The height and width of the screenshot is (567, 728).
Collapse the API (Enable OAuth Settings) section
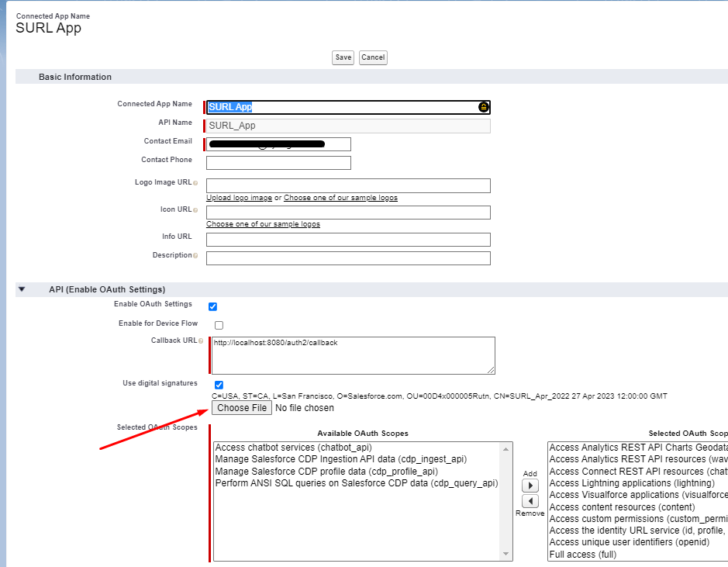pyautogui.click(x=22, y=289)
